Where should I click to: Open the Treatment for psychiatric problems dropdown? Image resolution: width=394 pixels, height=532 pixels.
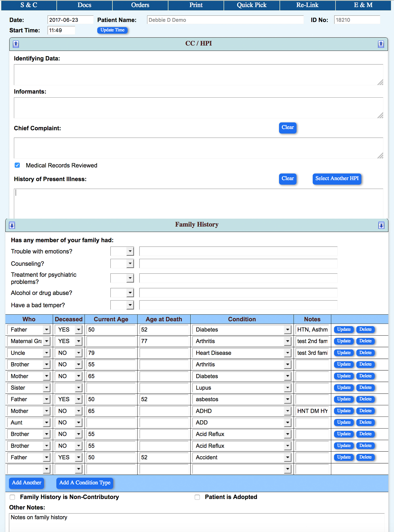(x=122, y=278)
